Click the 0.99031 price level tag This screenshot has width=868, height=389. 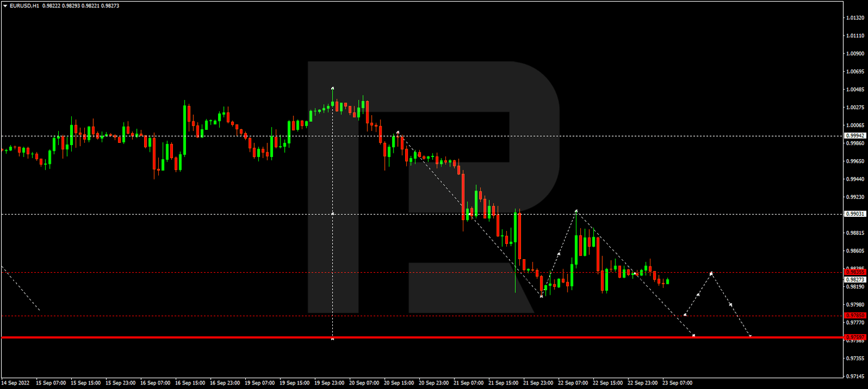(x=854, y=214)
